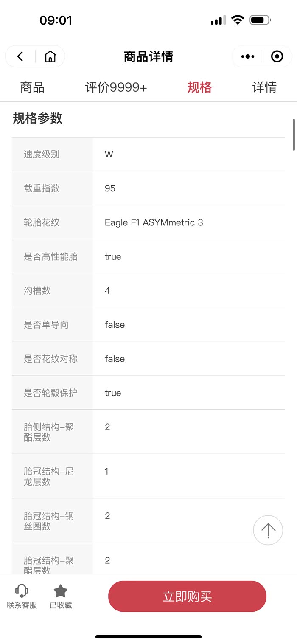Tap the mini-program close circle icon
The width and height of the screenshot is (297, 644).
click(277, 56)
